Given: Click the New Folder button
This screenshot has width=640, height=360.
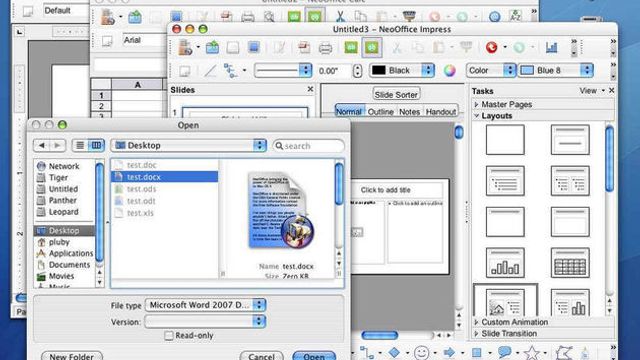Looking at the screenshot, I should click(x=72, y=356).
